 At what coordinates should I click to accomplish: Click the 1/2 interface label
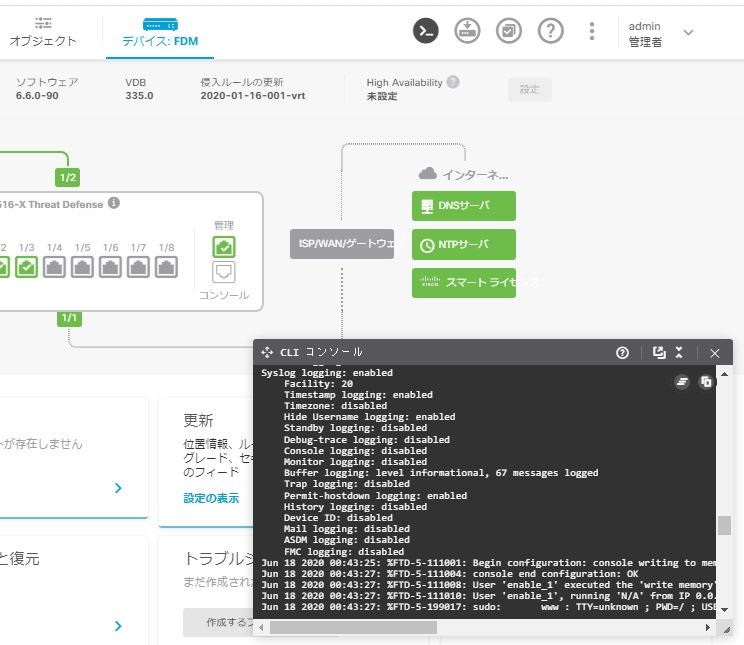[x=68, y=178]
